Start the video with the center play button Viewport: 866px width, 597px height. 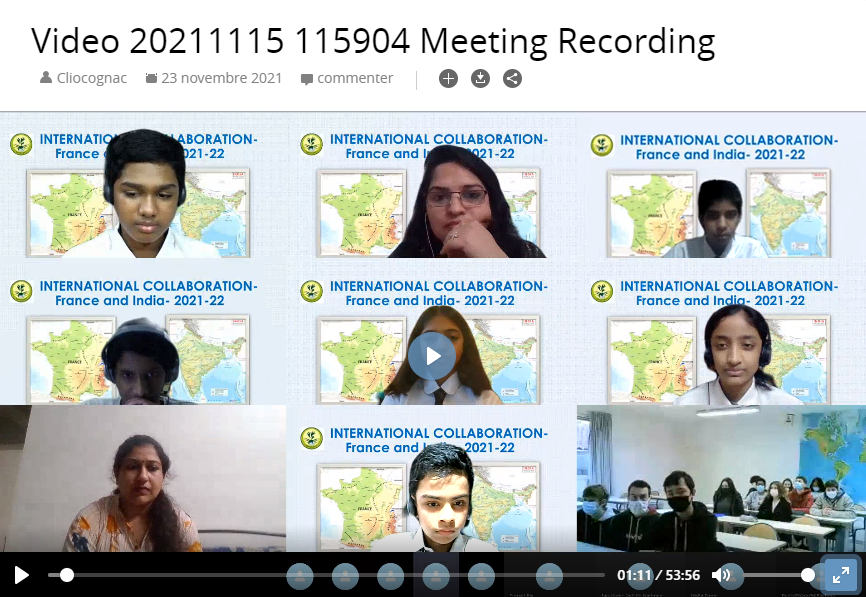click(432, 356)
